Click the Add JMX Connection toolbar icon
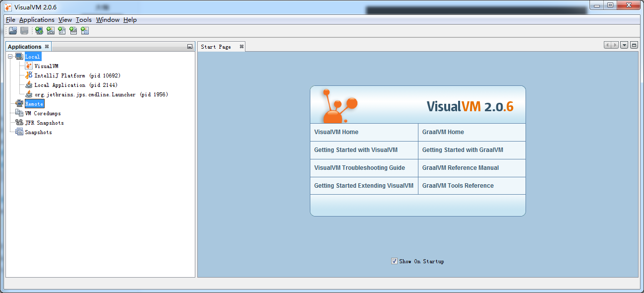The width and height of the screenshot is (644, 293). click(x=51, y=31)
